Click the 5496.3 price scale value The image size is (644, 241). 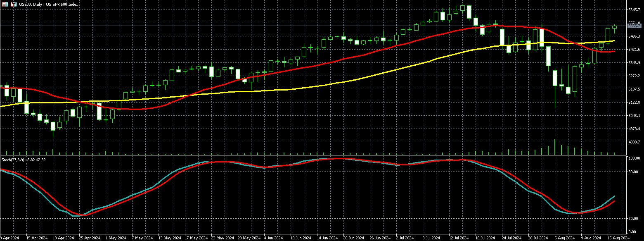pyautogui.click(x=634, y=36)
